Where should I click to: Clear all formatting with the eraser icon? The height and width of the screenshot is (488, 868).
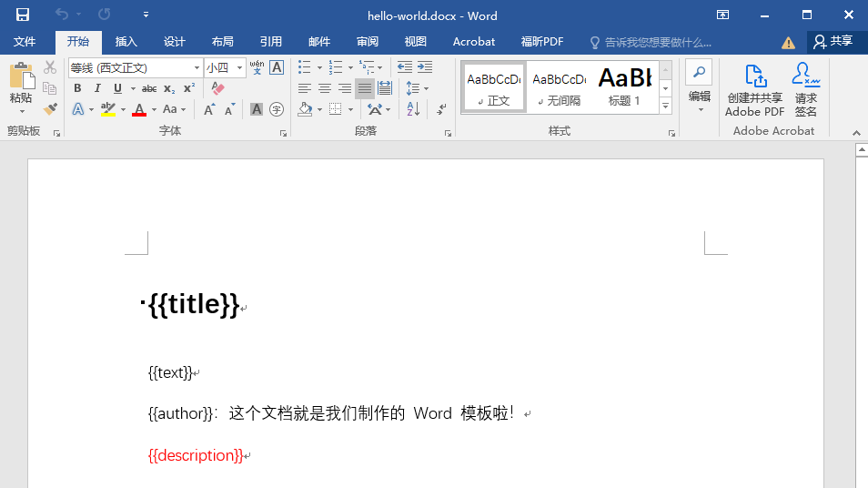217,88
